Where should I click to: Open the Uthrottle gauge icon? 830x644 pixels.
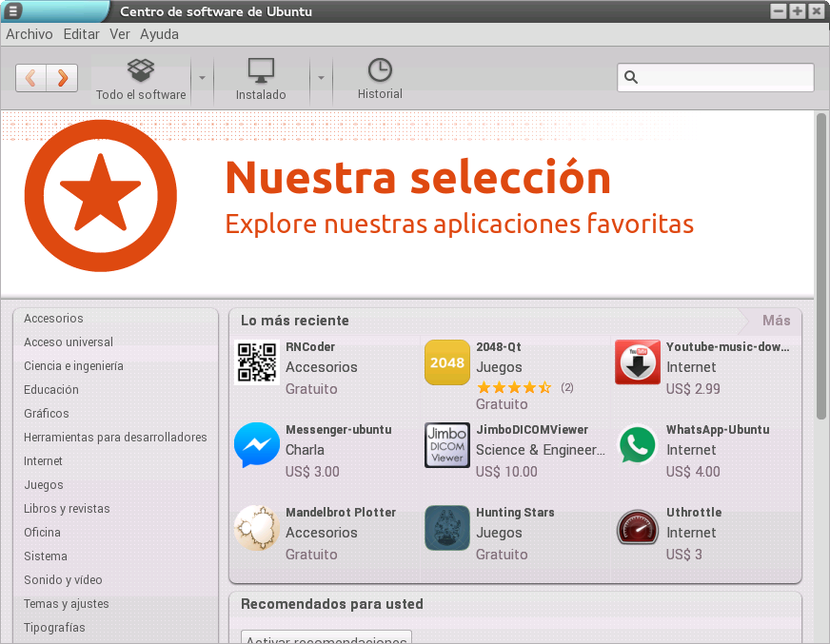point(638,528)
